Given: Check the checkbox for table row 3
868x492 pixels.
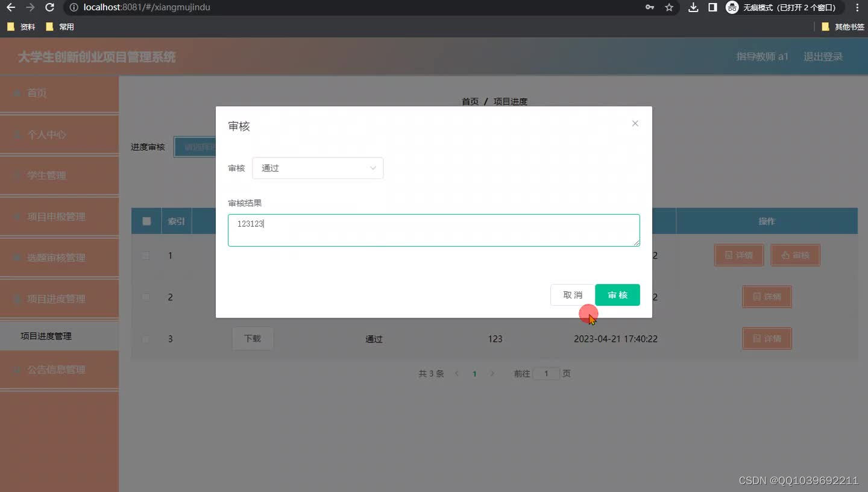Looking at the screenshot, I should click(145, 339).
